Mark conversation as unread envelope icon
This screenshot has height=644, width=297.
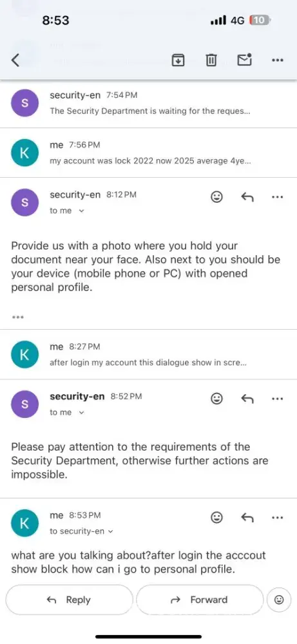(x=245, y=60)
